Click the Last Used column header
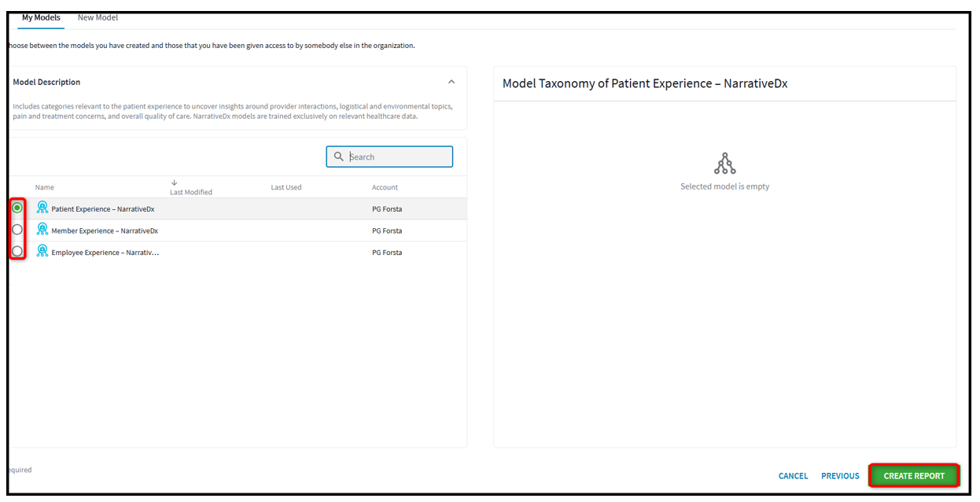Viewport: 980px width, 502px height. 286,186
